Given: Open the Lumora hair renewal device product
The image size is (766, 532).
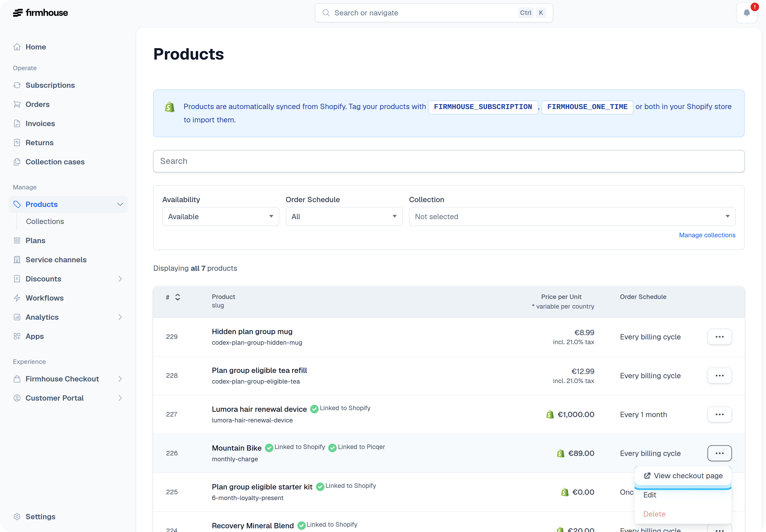Looking at the screenshot, I should [x=259, y=409].
